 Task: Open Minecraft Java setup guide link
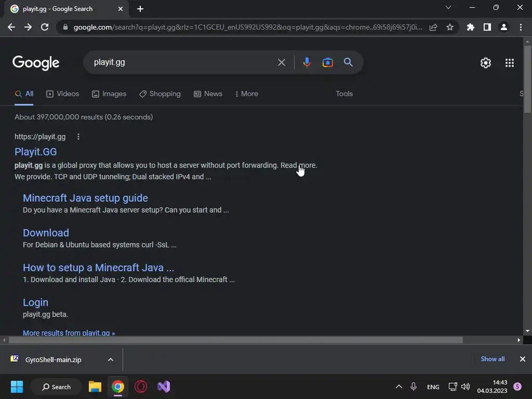click(85, 198)
